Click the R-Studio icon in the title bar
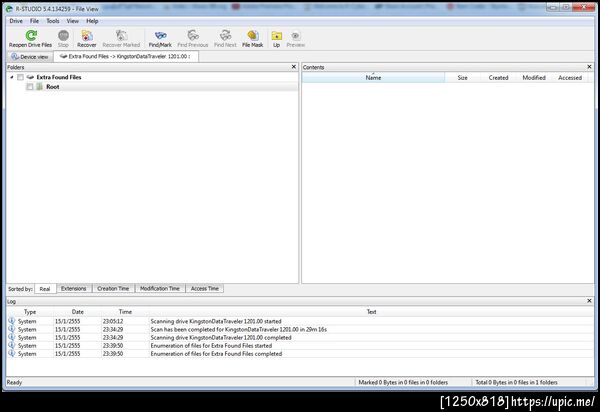 pos(9,8)
